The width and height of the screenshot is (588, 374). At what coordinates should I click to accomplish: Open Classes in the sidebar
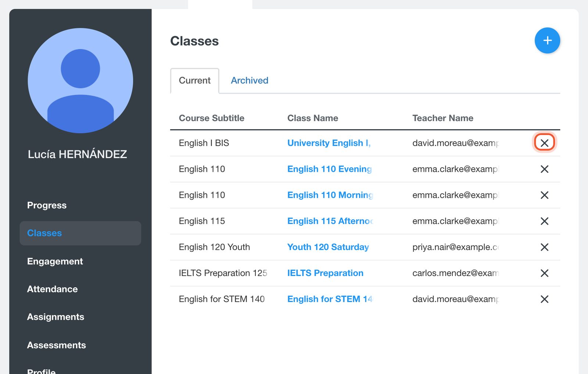click(80, 233)
